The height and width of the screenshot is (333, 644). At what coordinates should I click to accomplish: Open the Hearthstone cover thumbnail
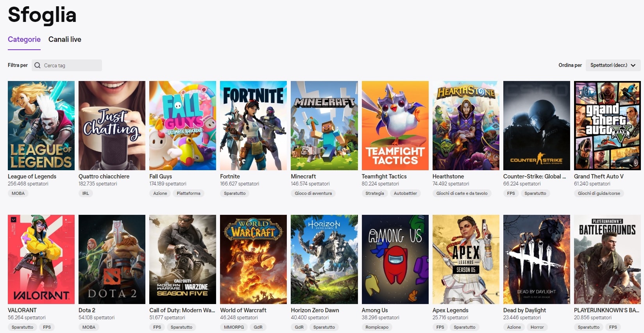pyautogui.click(x=466, y=126)
